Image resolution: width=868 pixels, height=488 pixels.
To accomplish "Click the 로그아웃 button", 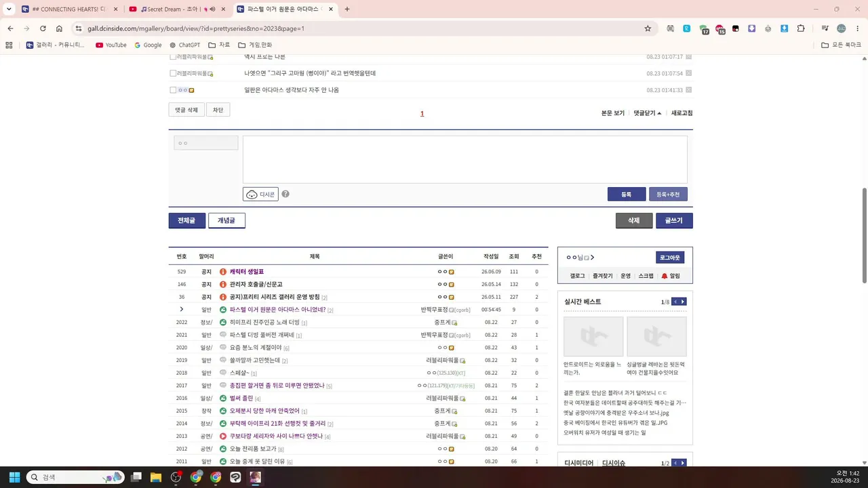I will coord(670,258).
